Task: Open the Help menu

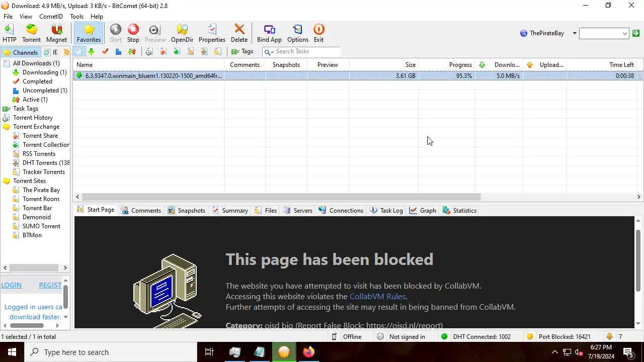Action: pos(97,17)
